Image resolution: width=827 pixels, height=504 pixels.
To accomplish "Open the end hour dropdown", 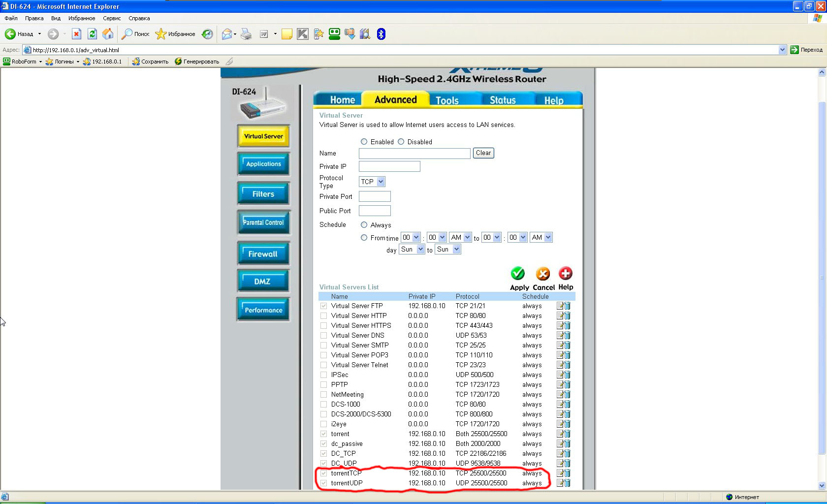I will coord(491,237).
